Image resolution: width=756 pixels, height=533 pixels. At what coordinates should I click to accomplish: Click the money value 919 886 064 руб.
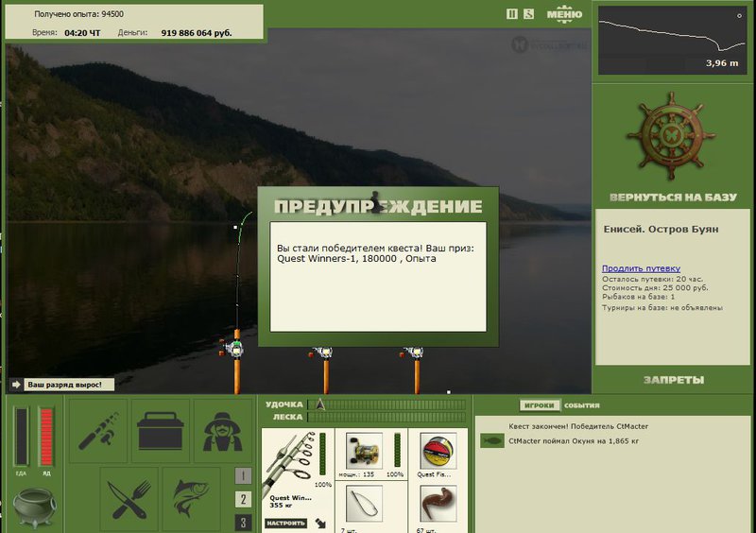197,33
